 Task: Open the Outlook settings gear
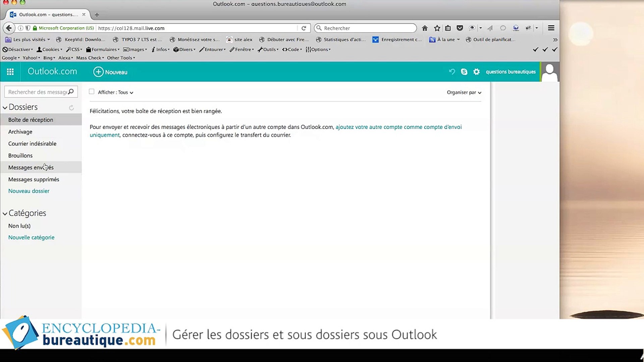tap(476, 72)
